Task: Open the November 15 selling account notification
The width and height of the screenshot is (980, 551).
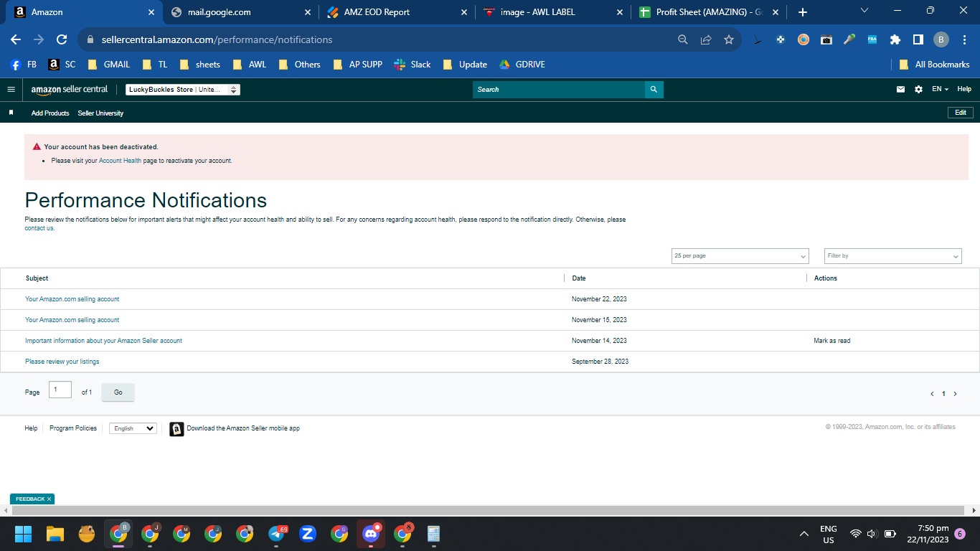Action: [72, 320]
